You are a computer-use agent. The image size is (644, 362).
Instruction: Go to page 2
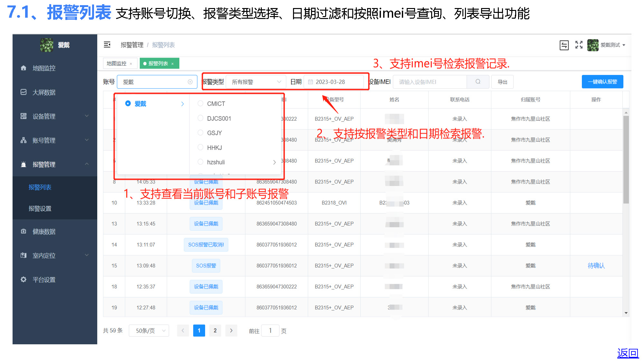click(215, 330)
